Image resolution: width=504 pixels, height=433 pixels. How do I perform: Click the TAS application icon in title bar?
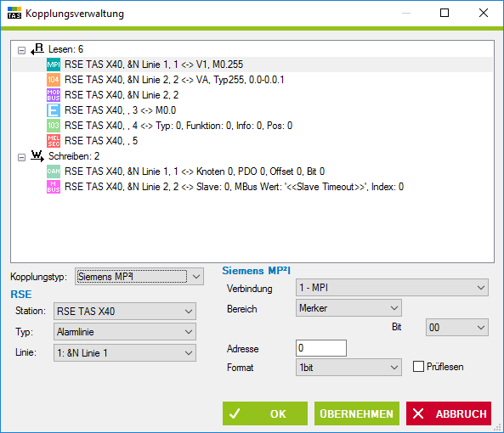pos(14,13)
